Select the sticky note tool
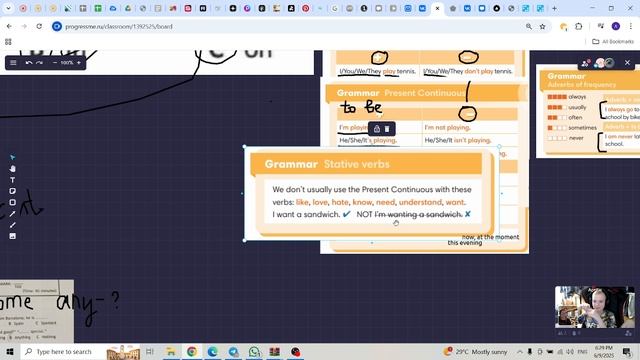The image size is (640, 360). tap(13, 191)
